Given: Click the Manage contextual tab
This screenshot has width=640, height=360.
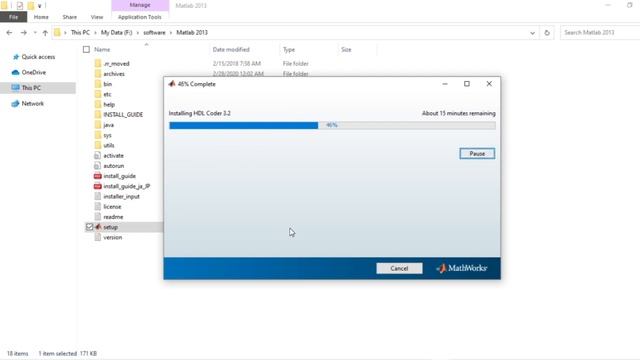Looking at the screenshot, I should (140, 5).
